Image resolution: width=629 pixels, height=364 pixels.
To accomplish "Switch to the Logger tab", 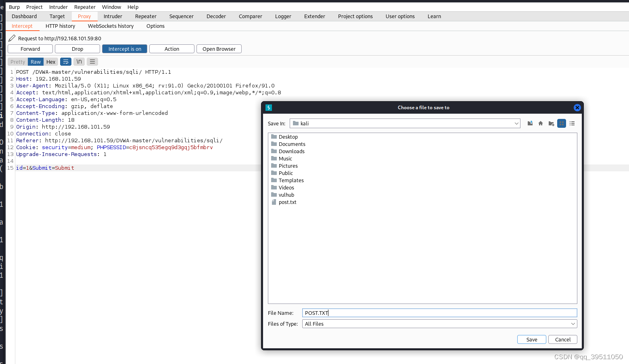I will pyautogui.click(x=283, y=16).
